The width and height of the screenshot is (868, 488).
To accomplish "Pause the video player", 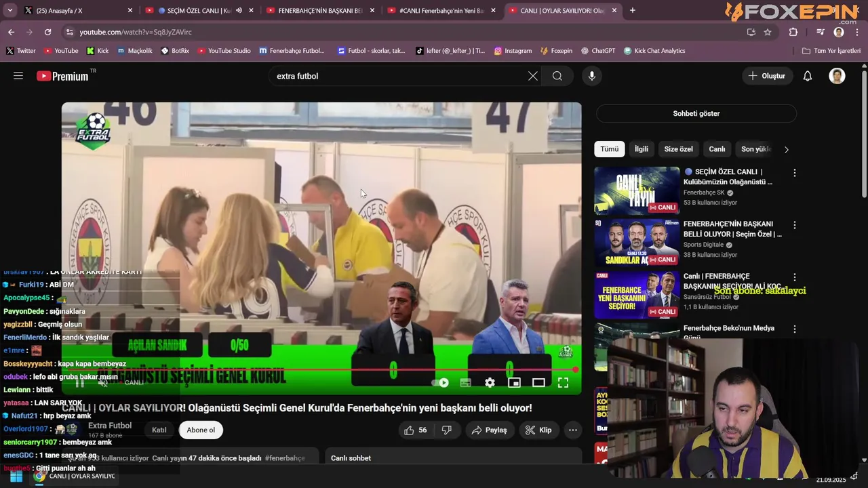I will (x=79, y=383).
